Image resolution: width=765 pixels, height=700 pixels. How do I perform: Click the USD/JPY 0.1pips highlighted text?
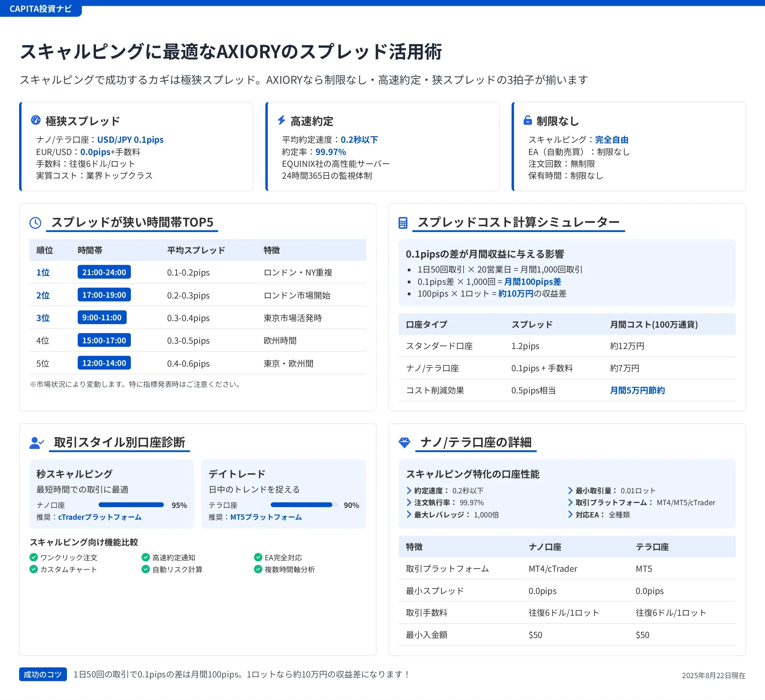(130, 140)
